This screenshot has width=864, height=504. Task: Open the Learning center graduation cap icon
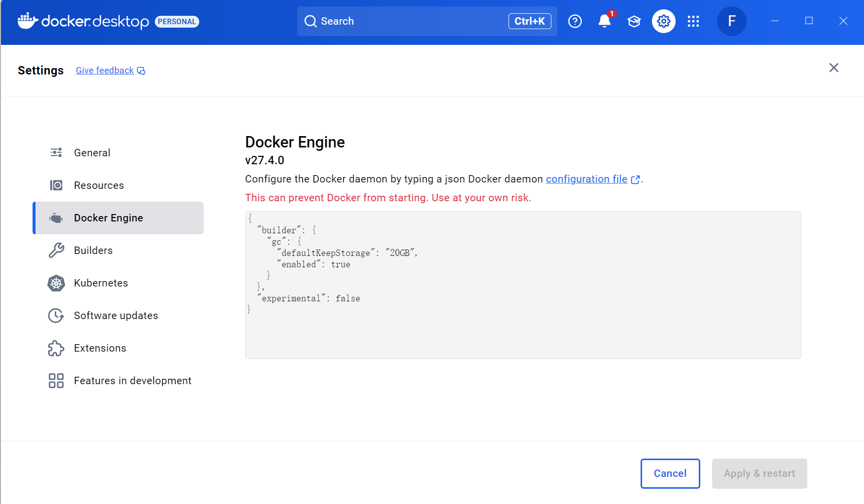click(634, 21)
